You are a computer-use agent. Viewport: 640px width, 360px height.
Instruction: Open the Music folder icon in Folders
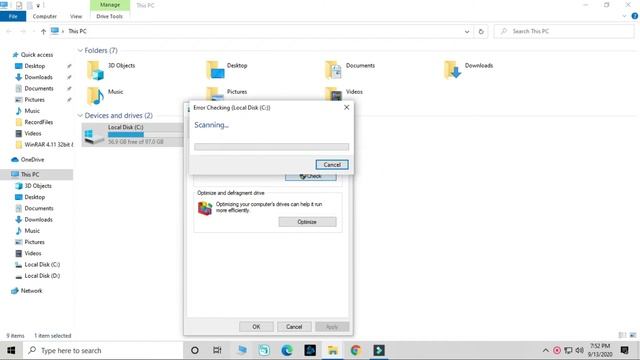(x=95, y=96)
